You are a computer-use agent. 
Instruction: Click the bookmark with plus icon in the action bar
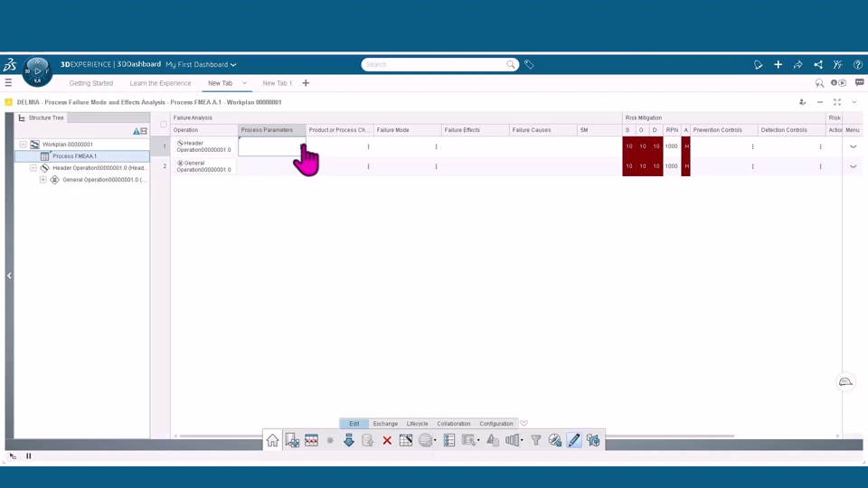click(292, 440)
